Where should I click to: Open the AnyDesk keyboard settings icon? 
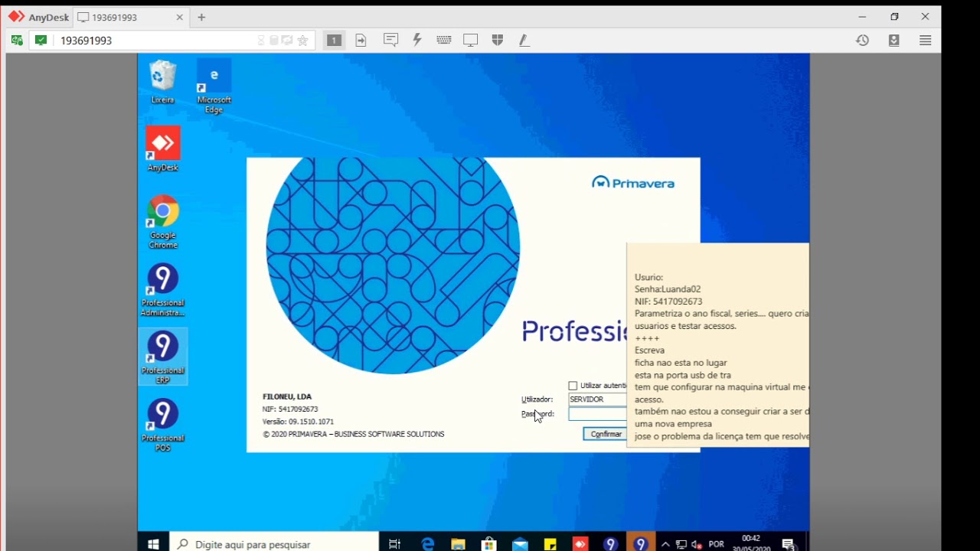point(444,40)
